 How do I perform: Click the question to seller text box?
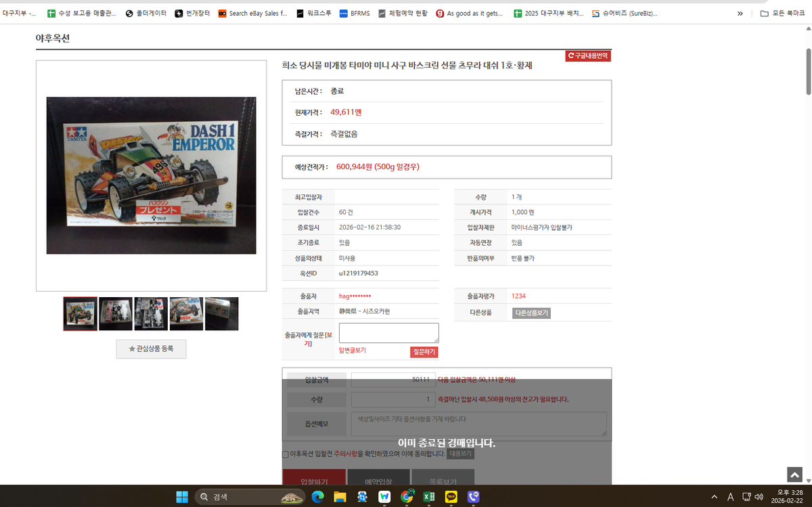tap(389, 333)
